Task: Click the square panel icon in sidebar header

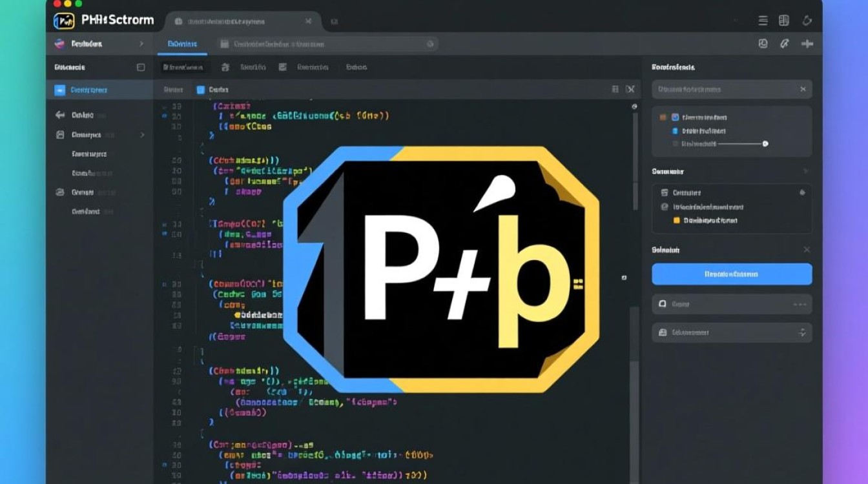Action: (x=141, y=67)
